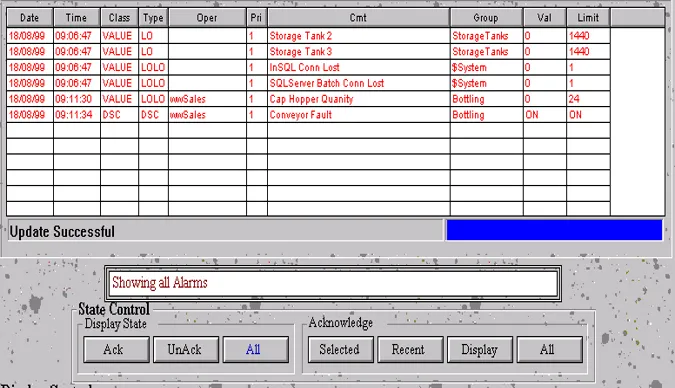Click the Oper column header
The height and width of the screenshot is (388, 675).
coord(207,18)
